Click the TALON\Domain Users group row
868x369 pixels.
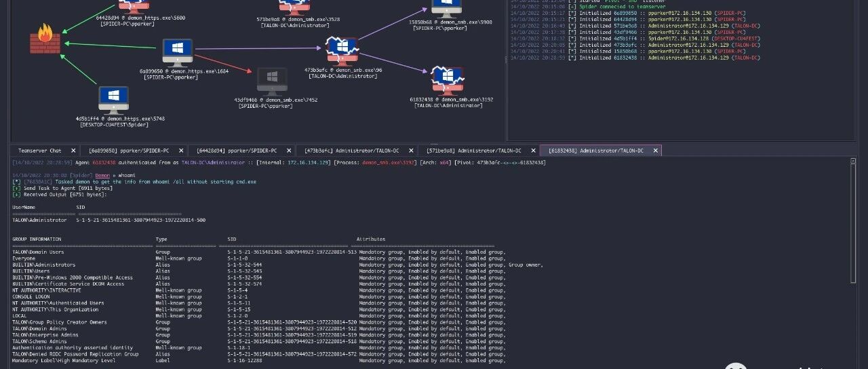click(259, 252)
